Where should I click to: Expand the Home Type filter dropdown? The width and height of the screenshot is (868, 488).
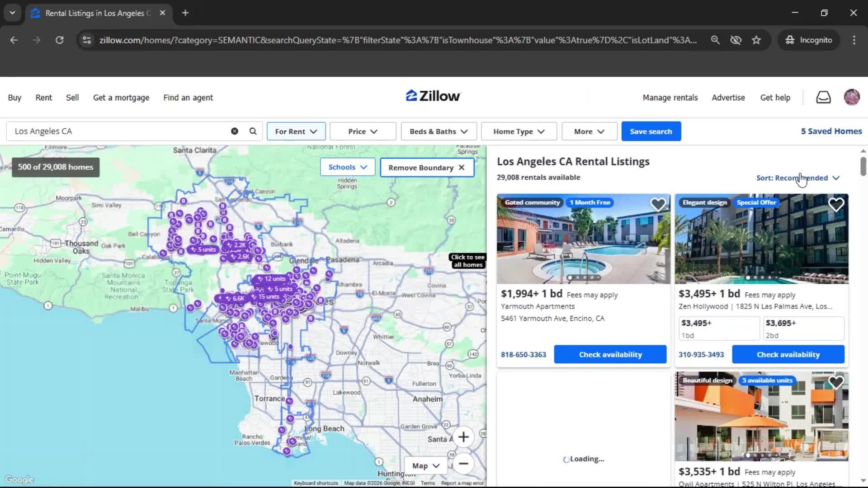click(x=518, y=131)
